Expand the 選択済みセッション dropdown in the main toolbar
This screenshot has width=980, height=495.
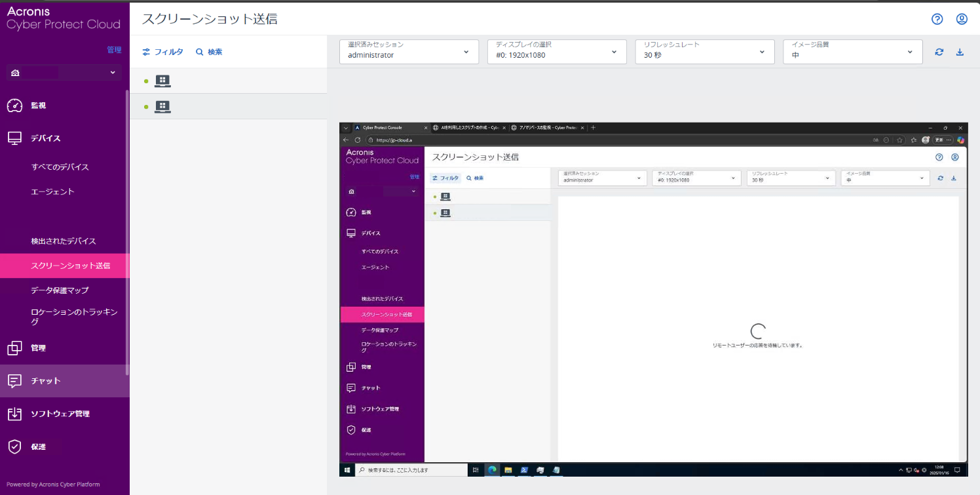pyautogui.click(x=409, y=52)
